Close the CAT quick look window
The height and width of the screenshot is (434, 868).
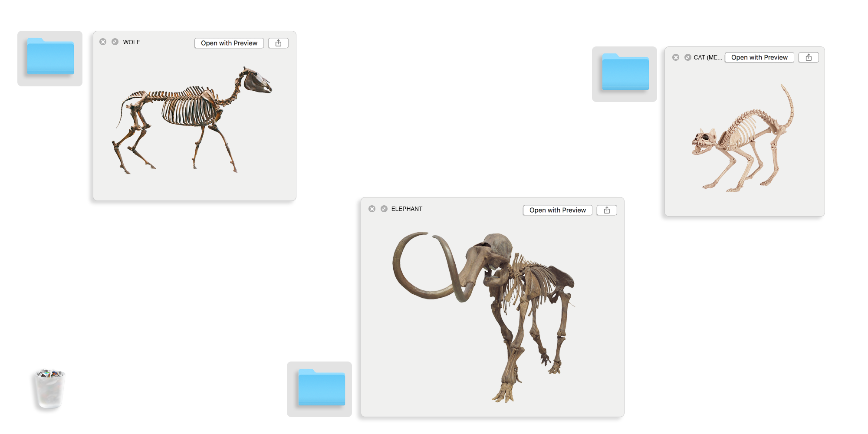point(676,57)
